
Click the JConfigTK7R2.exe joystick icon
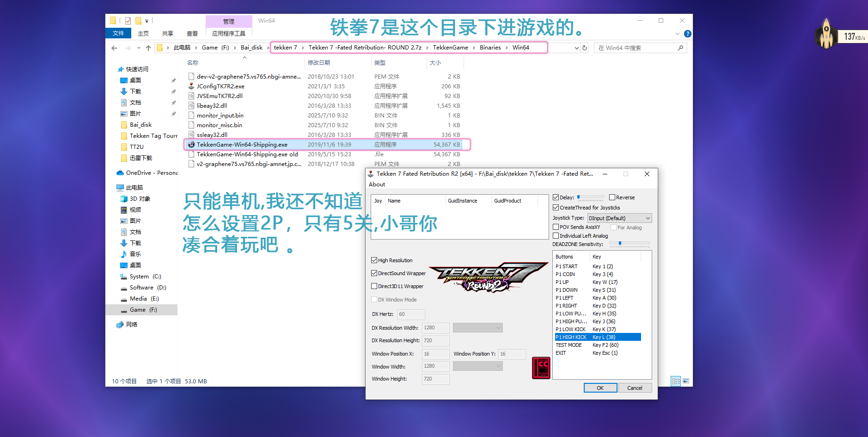191,86
